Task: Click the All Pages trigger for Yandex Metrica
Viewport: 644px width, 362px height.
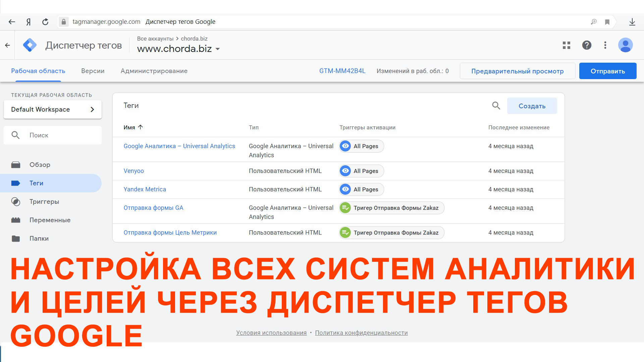Action: [x=362, y=189]
